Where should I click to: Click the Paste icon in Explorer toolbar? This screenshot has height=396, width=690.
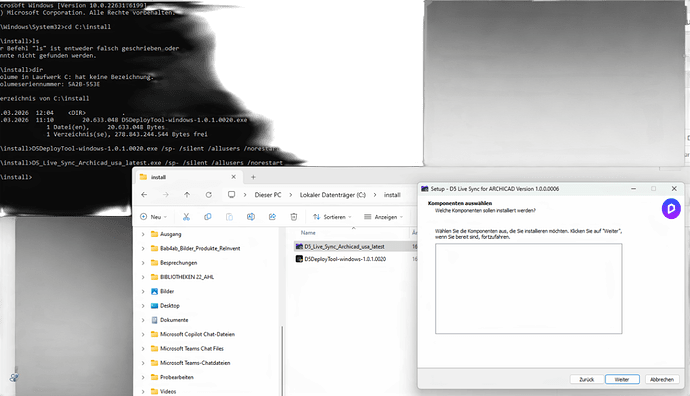coord(229,216)
